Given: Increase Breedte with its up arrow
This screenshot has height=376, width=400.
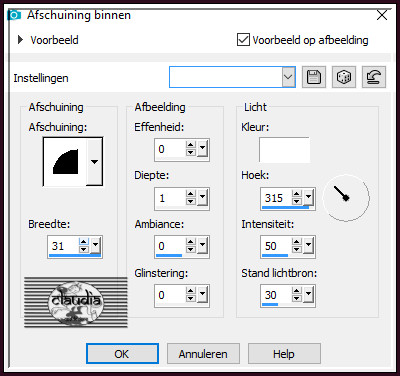Looking at the screenshot, I should (84, 242).
